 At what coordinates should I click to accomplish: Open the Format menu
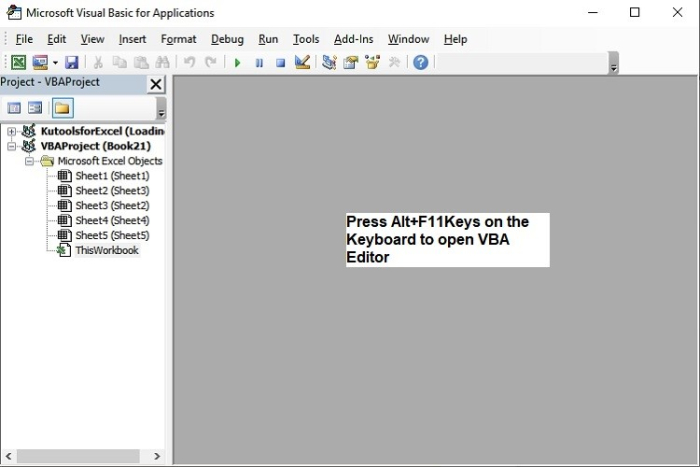[x=179, y=39]
